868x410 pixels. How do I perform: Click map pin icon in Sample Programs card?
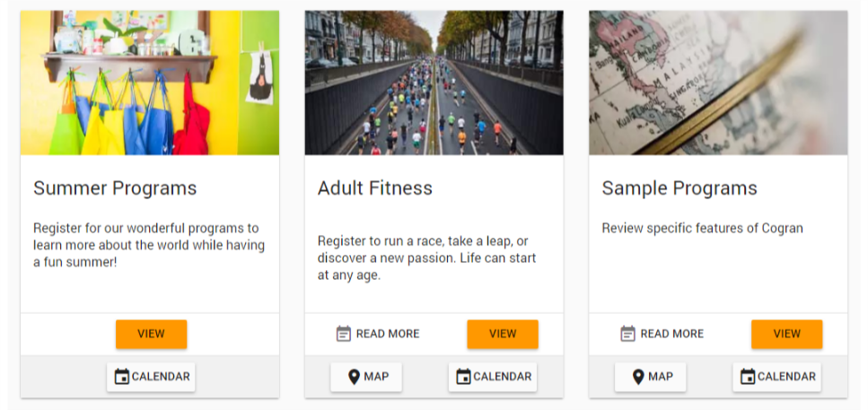click(638, 377)
